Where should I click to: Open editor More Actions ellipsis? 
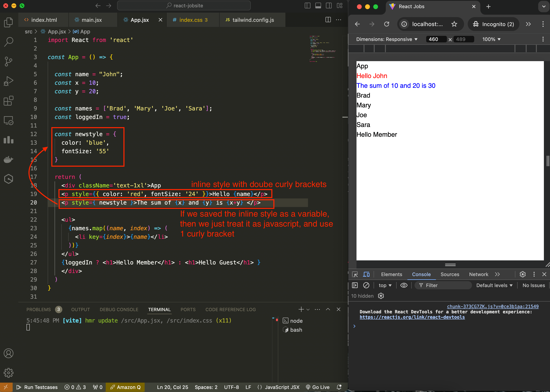[339, 20]
